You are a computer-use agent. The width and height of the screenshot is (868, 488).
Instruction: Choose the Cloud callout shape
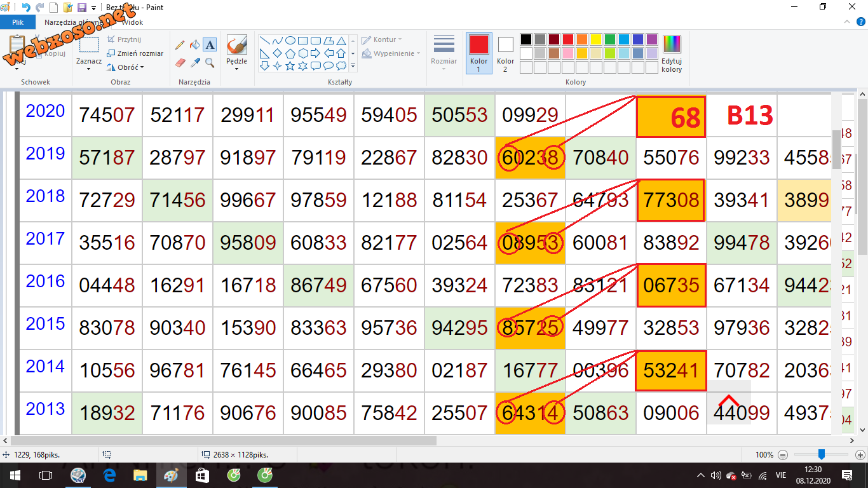pyautogui.click(x=341, y=65)
